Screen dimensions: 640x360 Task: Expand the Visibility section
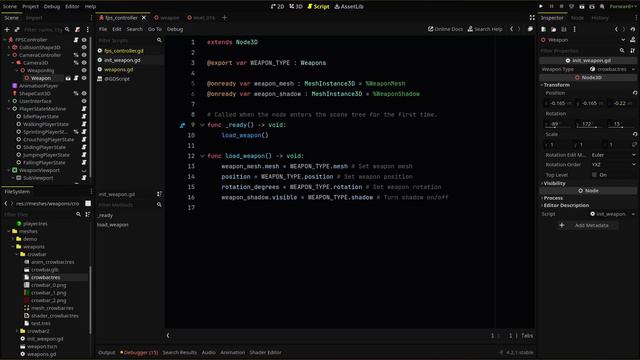(554, 183)
